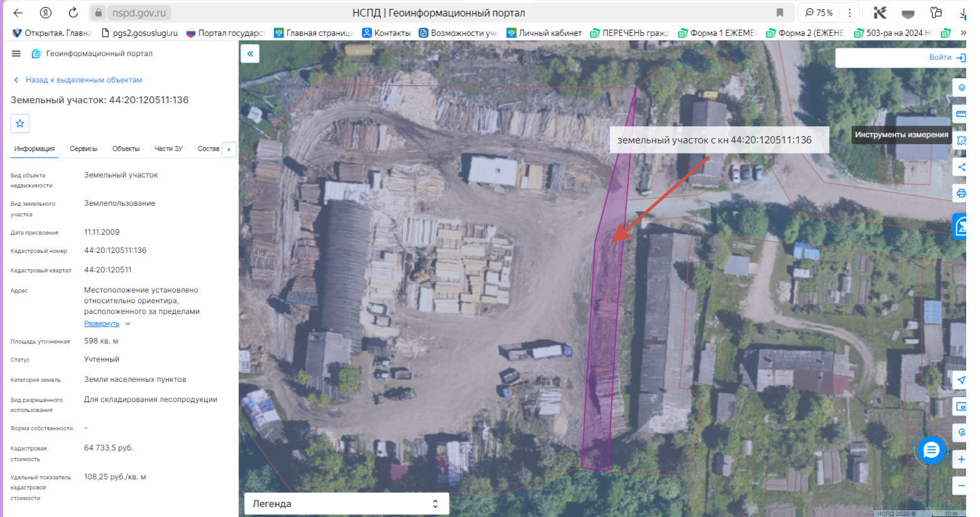The height and width of the screenshot is (517, 980).
Task: Show more bookmarks with the overflow chevron
Action: [963, 33]
